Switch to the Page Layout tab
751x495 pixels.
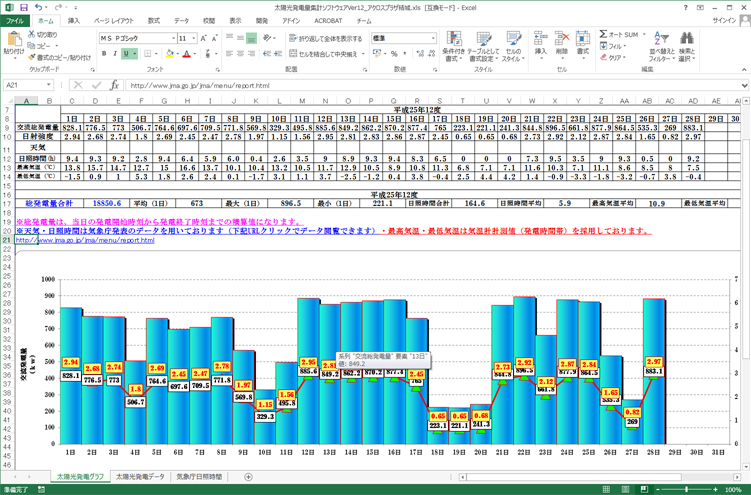[x=114, y=21]
